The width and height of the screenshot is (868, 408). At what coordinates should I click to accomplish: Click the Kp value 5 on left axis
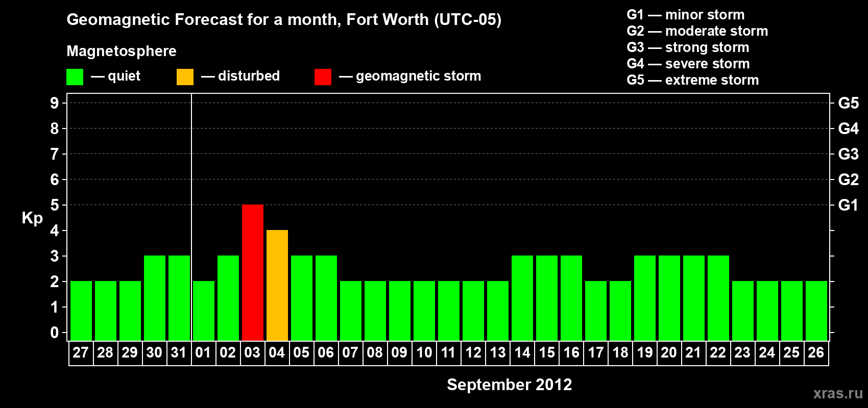pyautogui.click(x=55, y=205)
